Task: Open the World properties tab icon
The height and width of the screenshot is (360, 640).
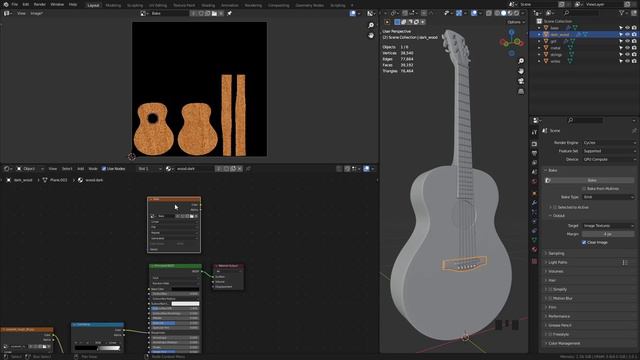Action: click(534, 182)
